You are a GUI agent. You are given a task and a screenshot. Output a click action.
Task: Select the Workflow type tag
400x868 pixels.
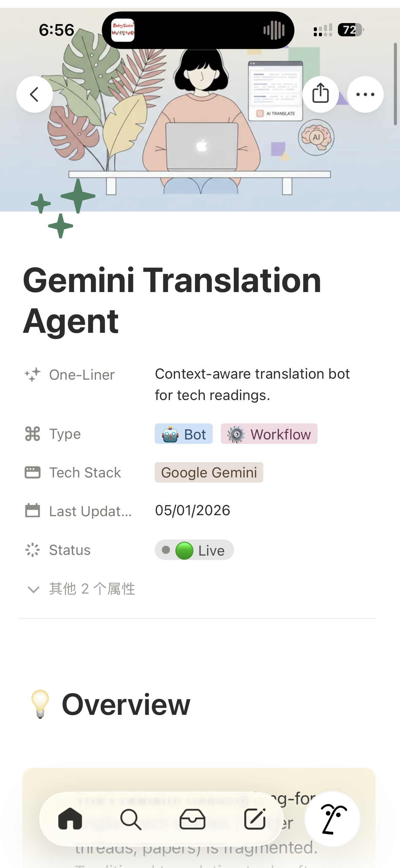[x=269, y=434]
